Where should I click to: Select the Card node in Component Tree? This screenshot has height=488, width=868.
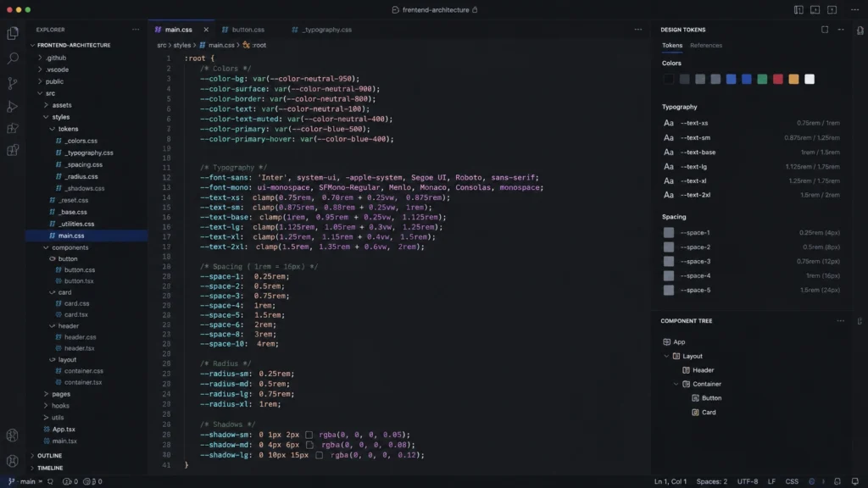709,413
